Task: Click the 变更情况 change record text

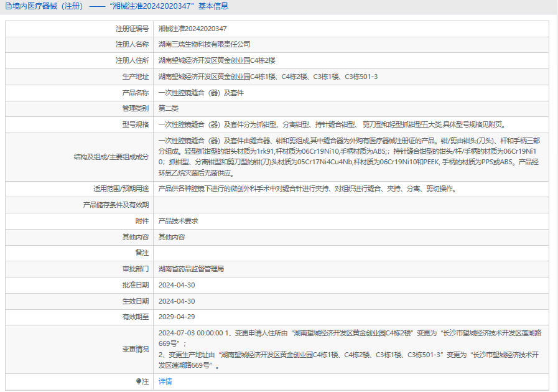Action: (350, 349)
